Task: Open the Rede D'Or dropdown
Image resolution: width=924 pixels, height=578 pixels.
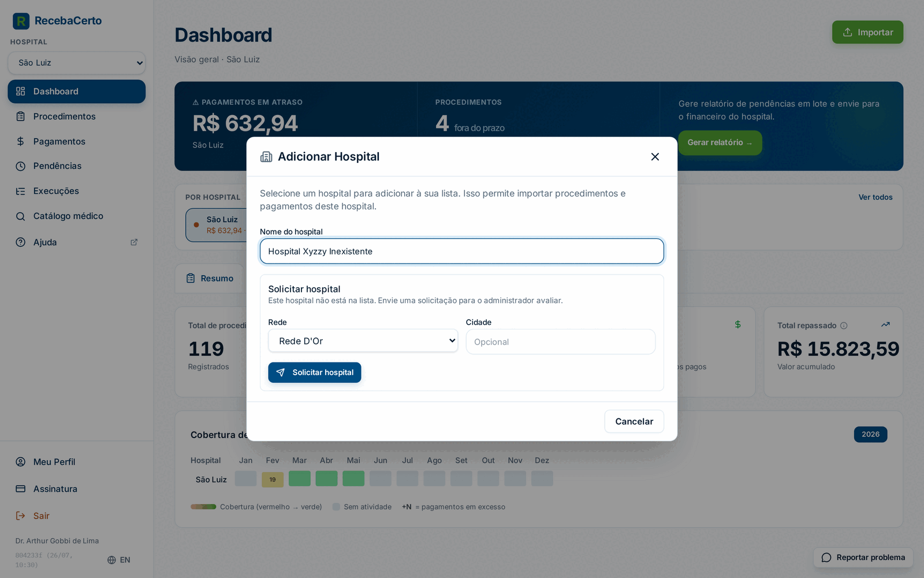Action: pyautogui.click(x=363, y=341)
